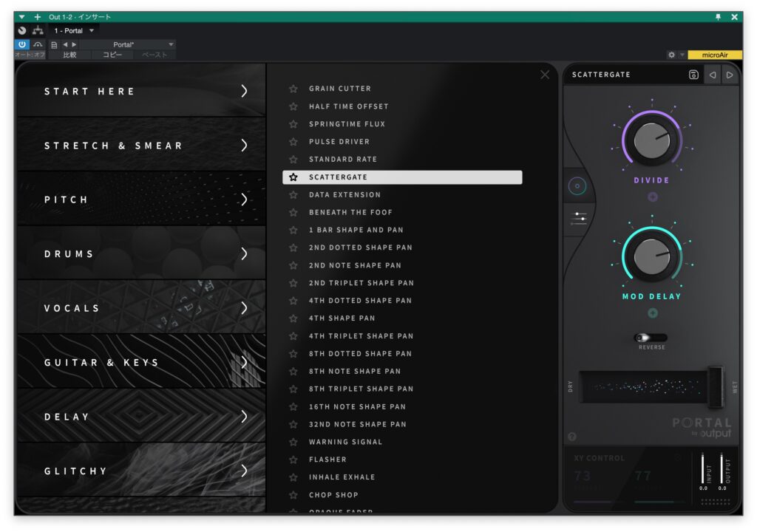Open the advanced sliders view icon
The width and height of the screenshot is (757, 532).
tap(577, 218)
